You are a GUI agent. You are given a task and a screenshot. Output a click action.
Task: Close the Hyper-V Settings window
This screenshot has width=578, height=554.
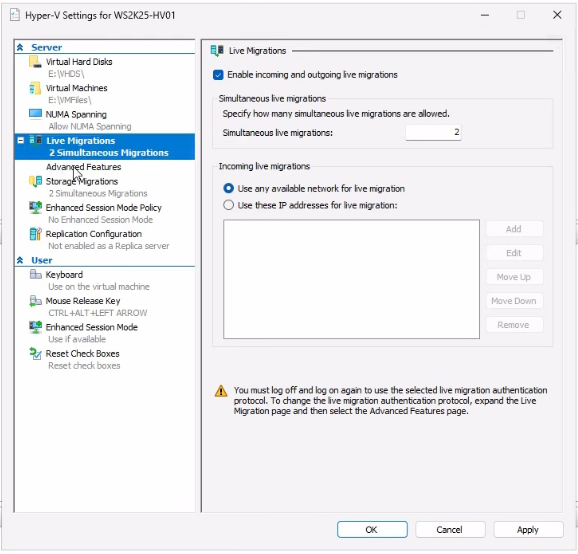(x=557, y=15)
